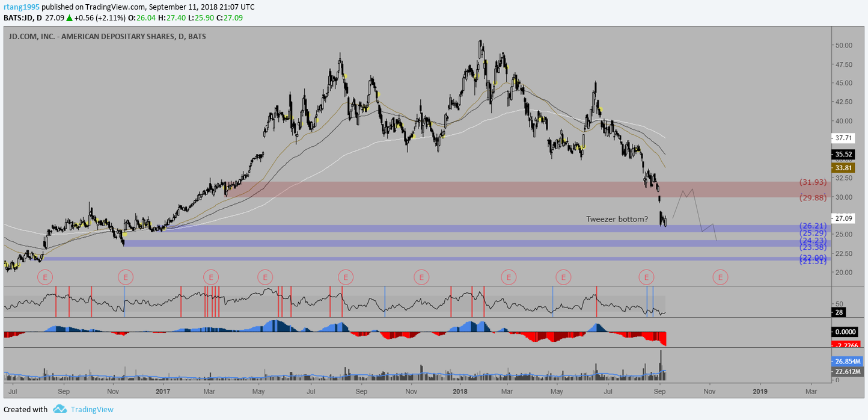The image size is (868, 420).
Task: Click the (26.21) support level label
Action: click(x=813, y=226)
